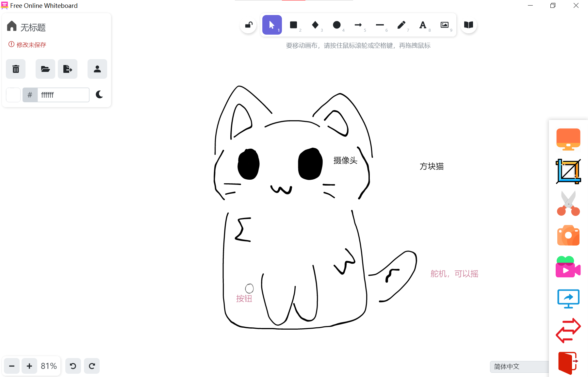Click the blue screen share icon
The image size is (588, 377).
coord(568,299)
